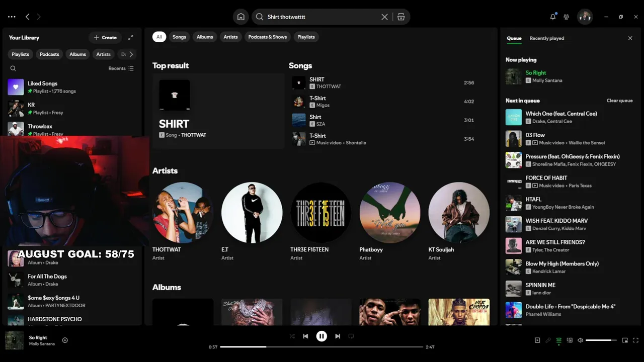Image resolution: width=644 pixels, height=362 pixels.
Task: Go forward with the right arrow
Action: (39, 17)
